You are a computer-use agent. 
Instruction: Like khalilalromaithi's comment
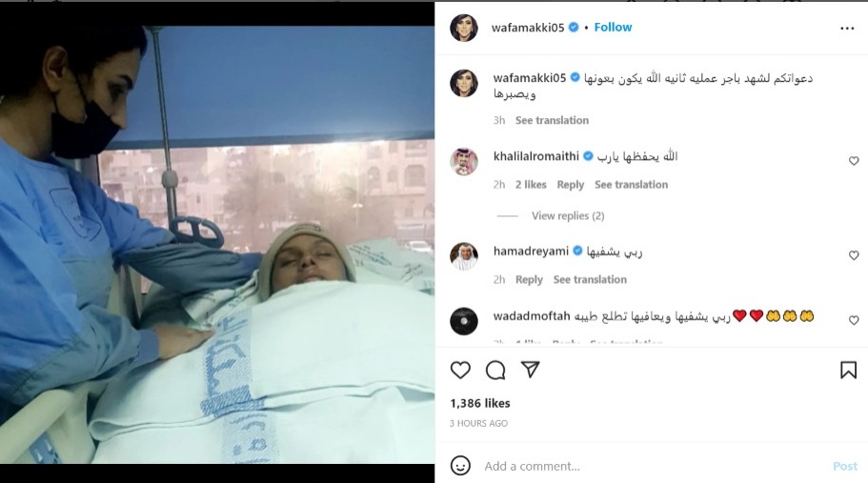click(x=854, y=161)
